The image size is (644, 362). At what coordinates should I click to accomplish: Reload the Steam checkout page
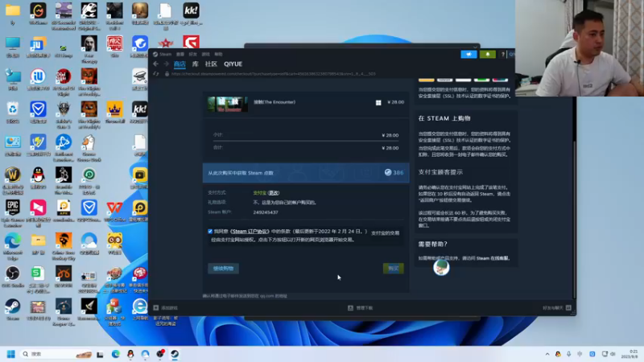pos(156,74)
